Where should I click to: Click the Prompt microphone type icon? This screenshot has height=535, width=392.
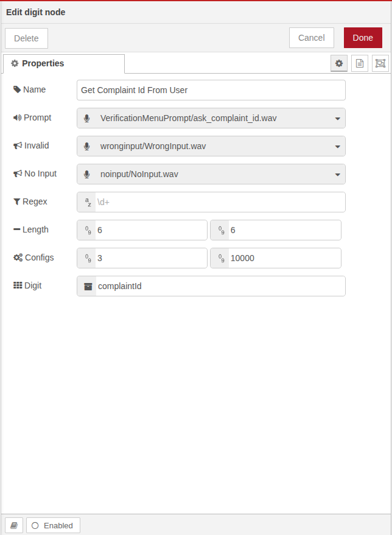[x=87, y=118]
